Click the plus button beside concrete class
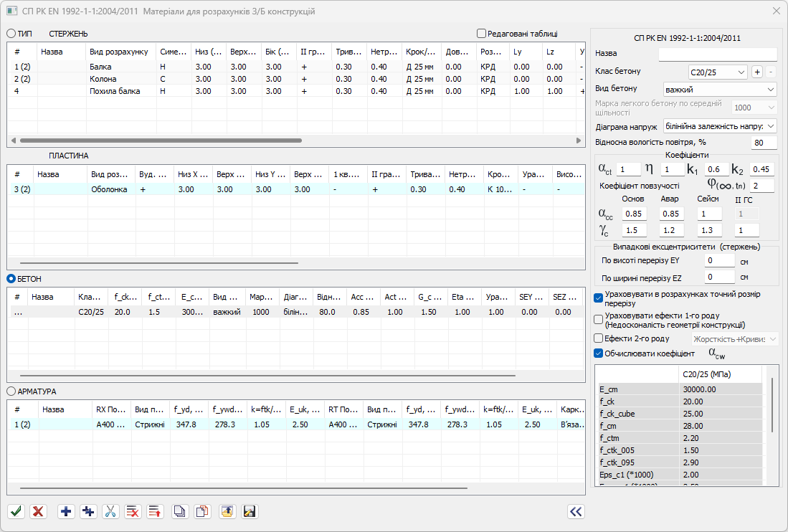 pos(756,72)
